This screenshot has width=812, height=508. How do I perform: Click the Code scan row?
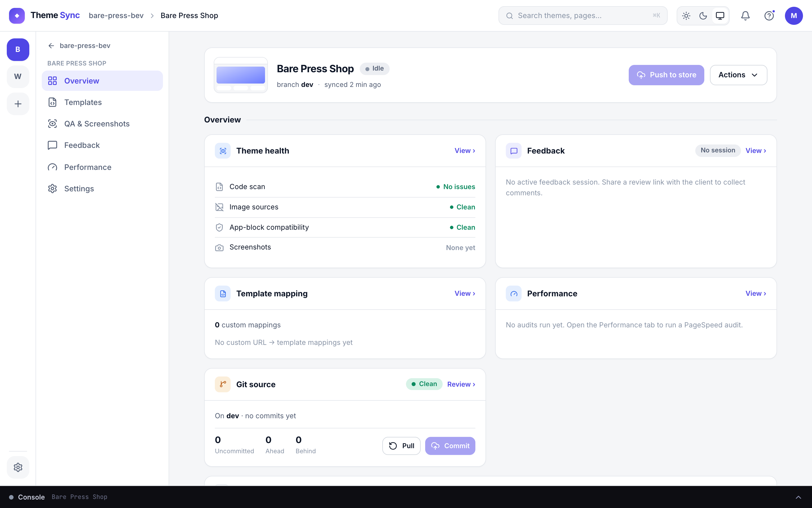(345, 187)
